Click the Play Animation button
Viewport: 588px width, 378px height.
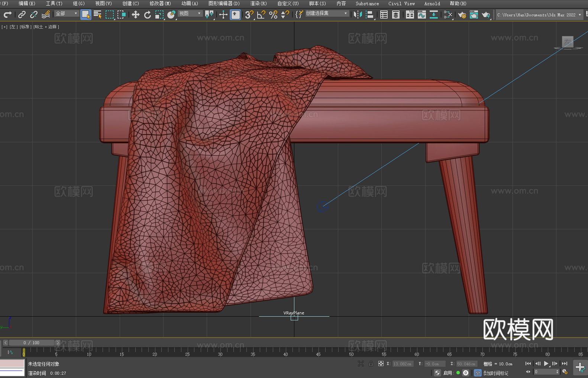(546, 364)
